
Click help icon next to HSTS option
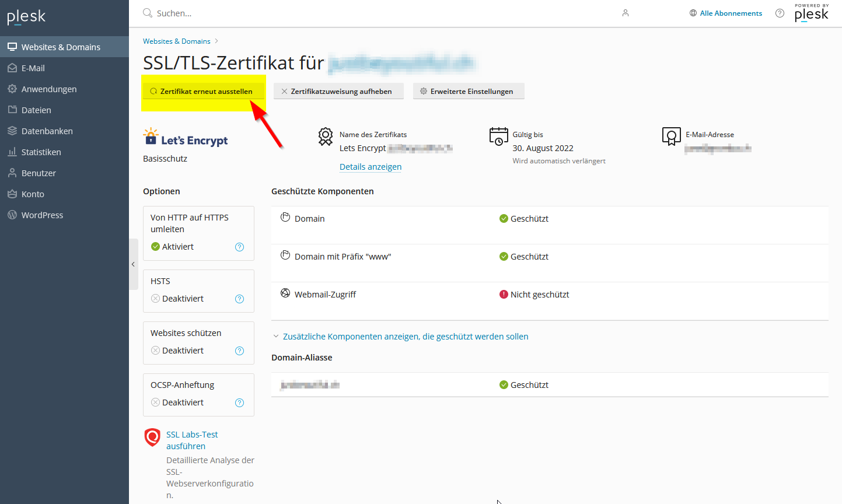[x=239, y=299]
